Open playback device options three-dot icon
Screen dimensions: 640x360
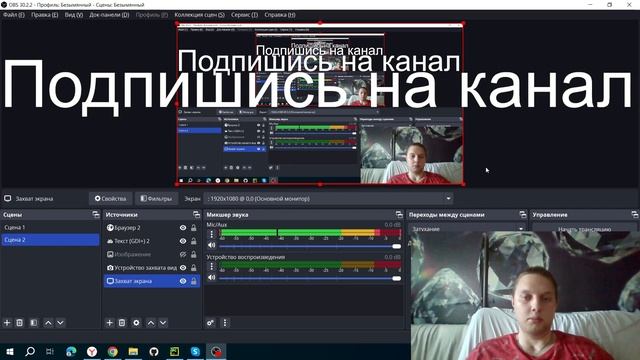(x=211, y=267)
